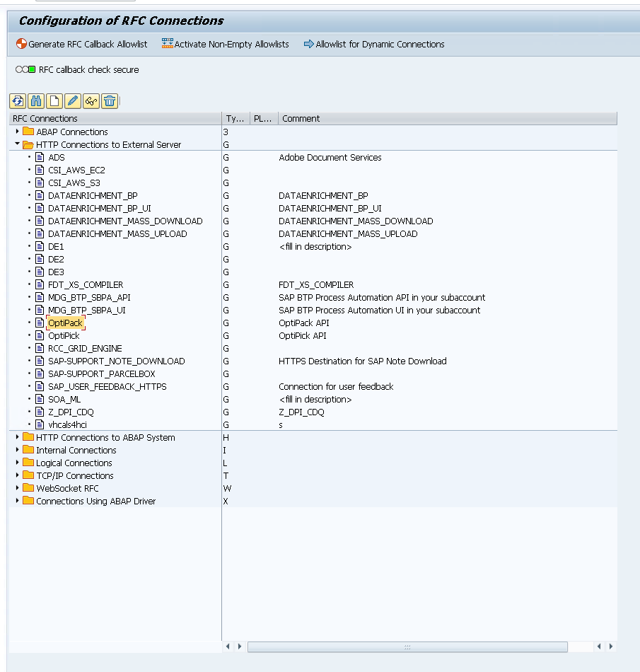640x672 pixels.
Task: Select the Z_DPI_CDQ connection
Action: (x=71, y=412)
